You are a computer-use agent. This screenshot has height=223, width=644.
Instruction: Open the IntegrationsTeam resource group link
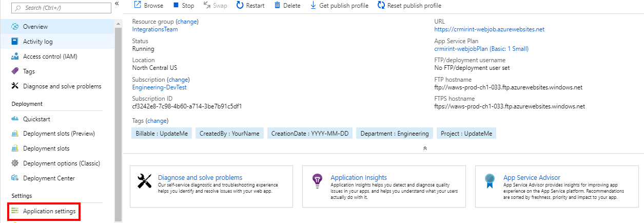pyautogui.click(x=155, y=29)
